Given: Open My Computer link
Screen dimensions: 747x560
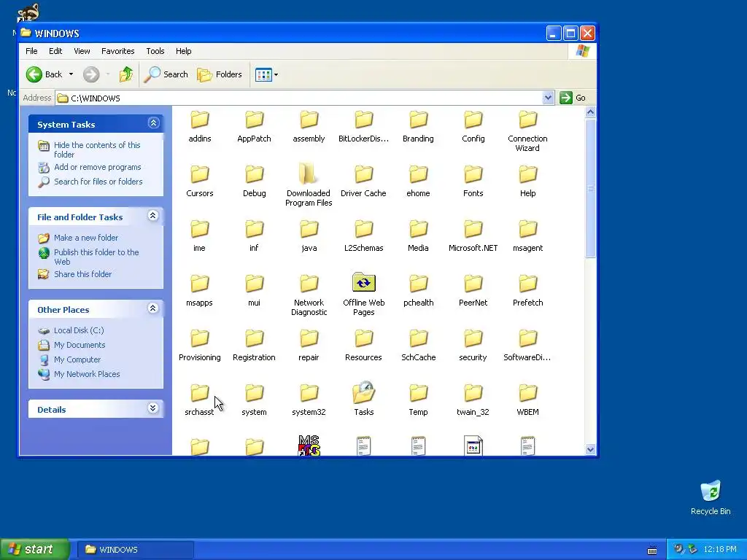Looking at the screenshot, I should click(x=77, y=359).
